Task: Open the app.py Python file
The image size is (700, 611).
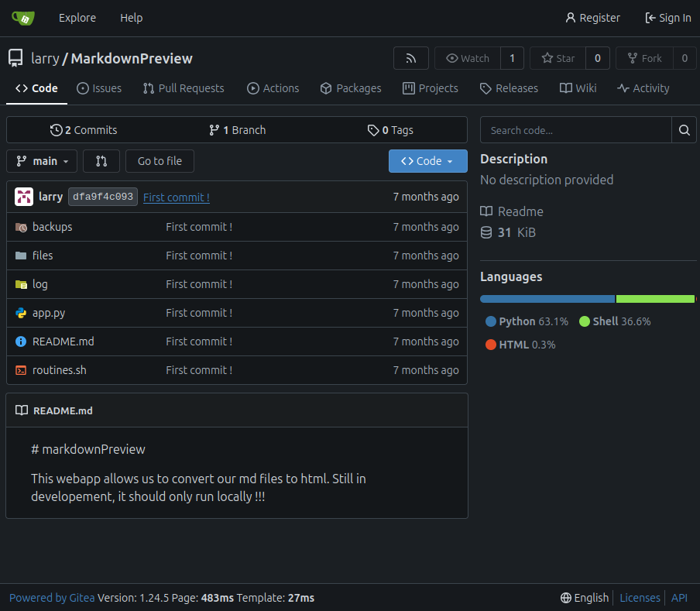Action: [48, 313]
